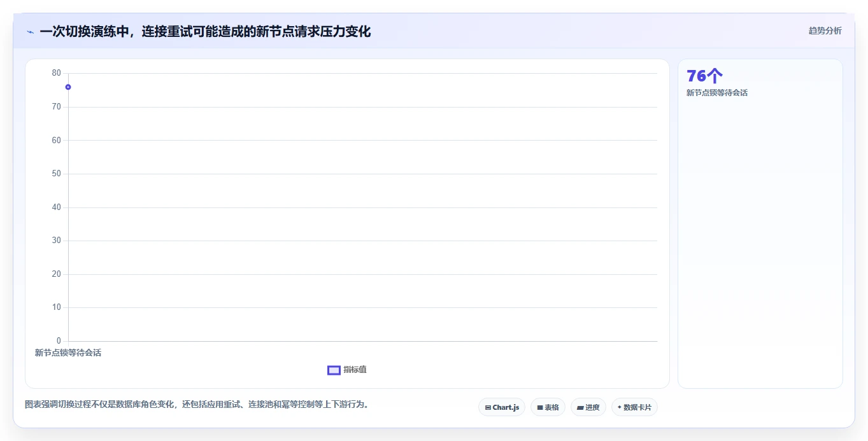Click the 新节点锁等待会话 card label
The height and width of the screenshot is (441, 868).
(x=717, y=93)
